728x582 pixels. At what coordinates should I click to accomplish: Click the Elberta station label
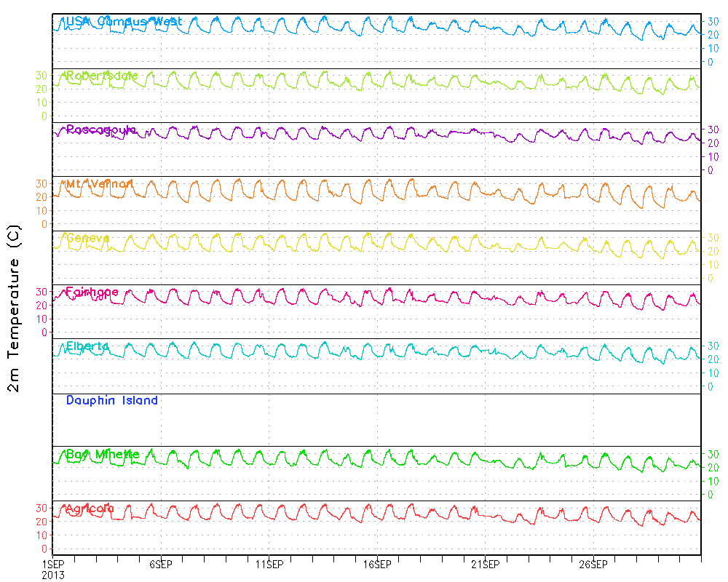tap(87, 346)
